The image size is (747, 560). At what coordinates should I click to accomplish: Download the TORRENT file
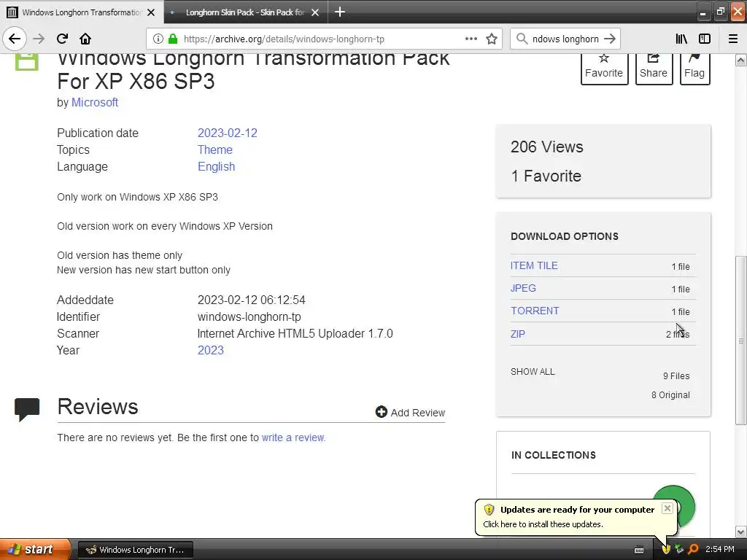click(535, 311)
